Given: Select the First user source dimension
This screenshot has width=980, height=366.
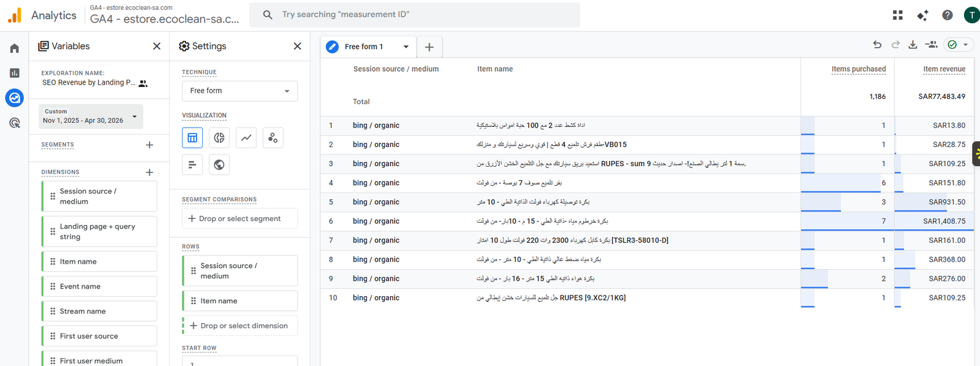Looking at the screenshot, I should [x=99, y=336].
